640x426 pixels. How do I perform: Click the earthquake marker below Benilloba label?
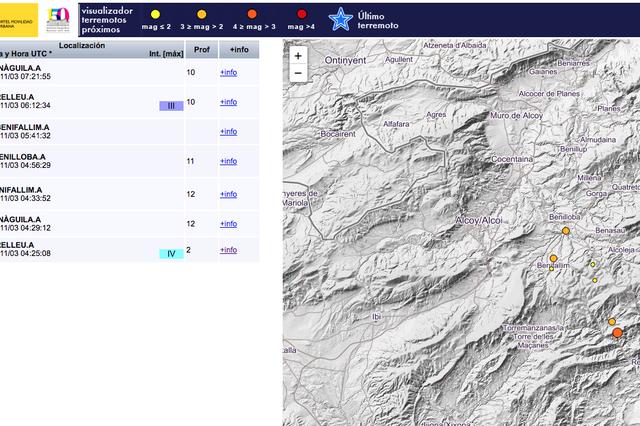pos(566,231)
